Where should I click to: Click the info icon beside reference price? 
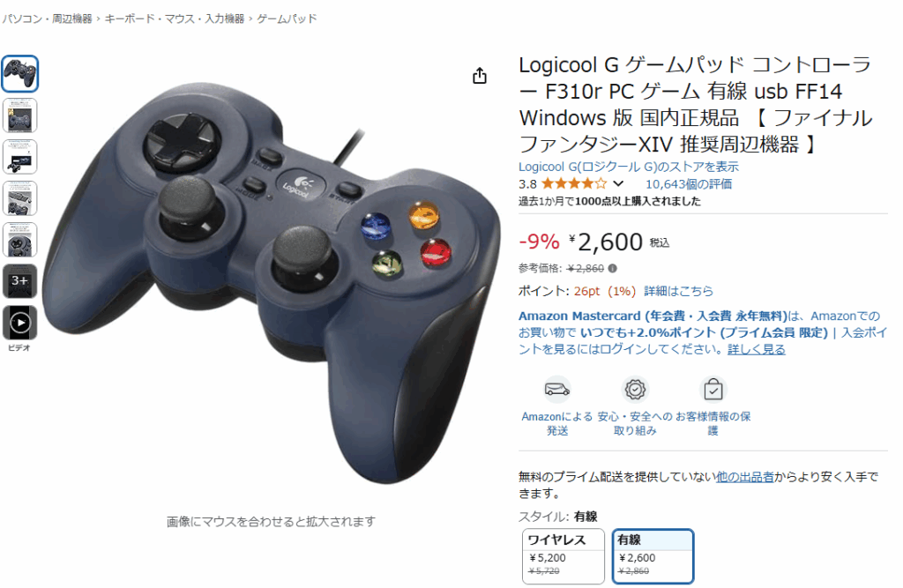point(613,268)
